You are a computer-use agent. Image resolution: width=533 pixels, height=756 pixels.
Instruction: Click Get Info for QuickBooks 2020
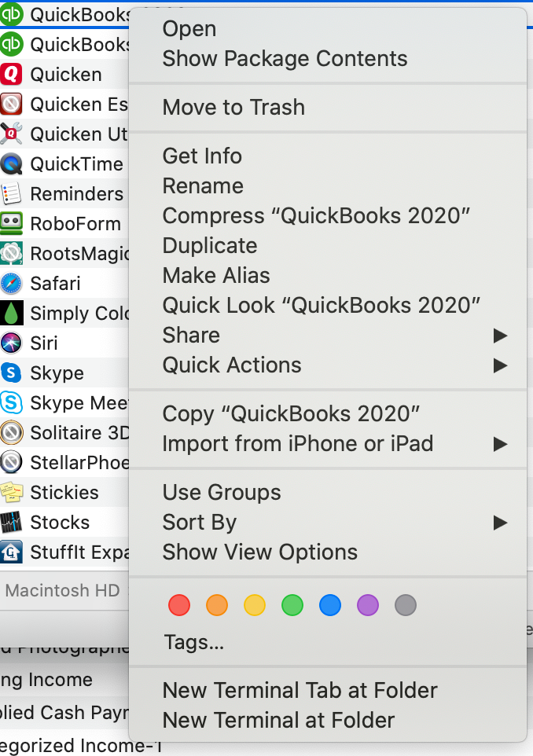tap(201, 156)
